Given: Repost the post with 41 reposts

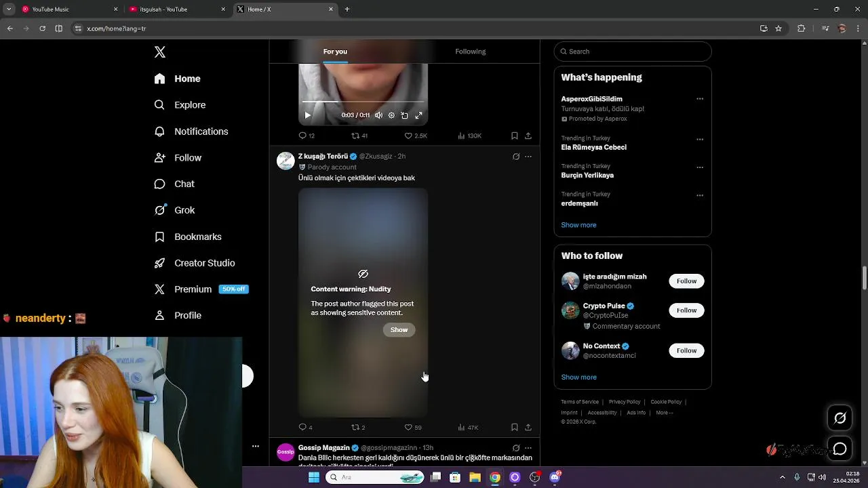Looking at the screenshot, I should point(359,136).
